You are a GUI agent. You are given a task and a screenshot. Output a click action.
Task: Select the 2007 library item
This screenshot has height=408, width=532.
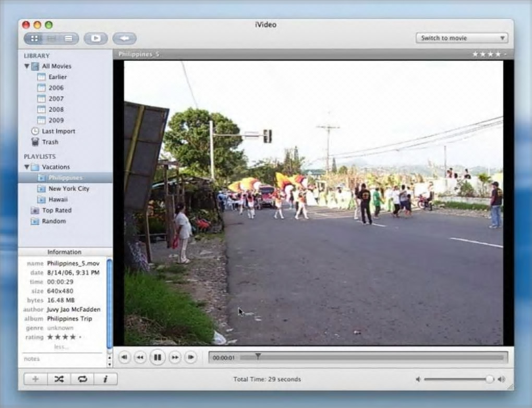pos(56,99)
